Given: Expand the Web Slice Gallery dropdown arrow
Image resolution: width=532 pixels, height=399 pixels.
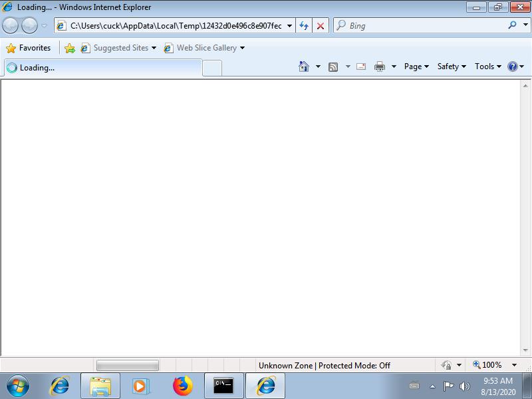Looking at the screenshot, I should 242,48.
